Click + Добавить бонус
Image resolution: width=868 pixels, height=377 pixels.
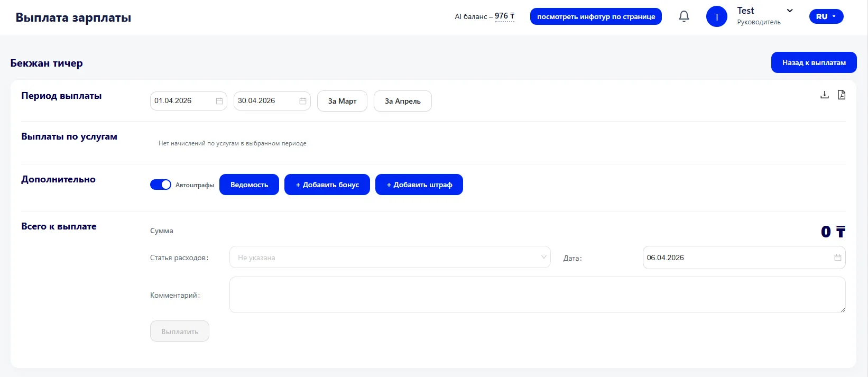click(x=327, y=185)
